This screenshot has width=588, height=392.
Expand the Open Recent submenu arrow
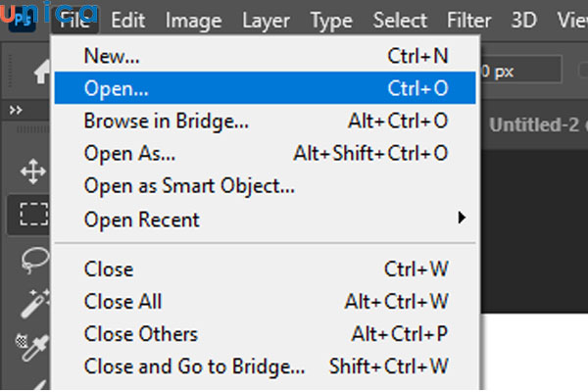click(462, 219)
